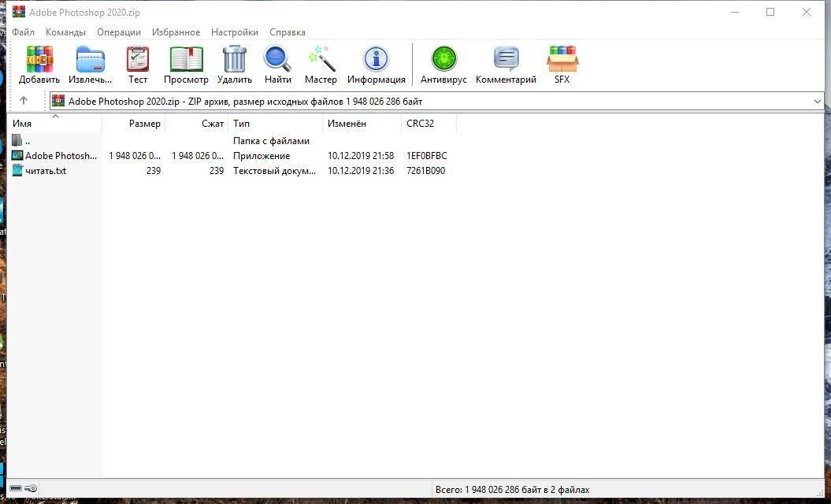This screenshot has width=831, height=504.
Task: Select 'читать.txt' file name
Action: [46, 171]
